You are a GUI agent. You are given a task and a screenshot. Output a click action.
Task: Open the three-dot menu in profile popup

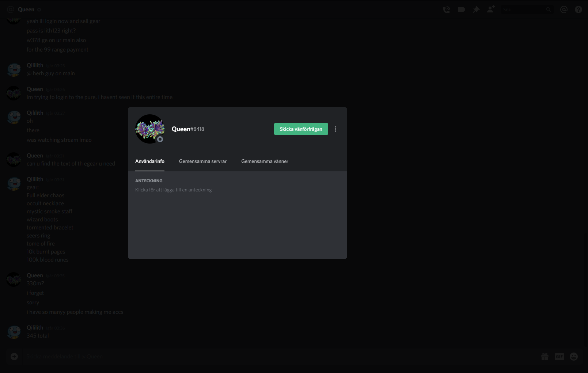335,129
